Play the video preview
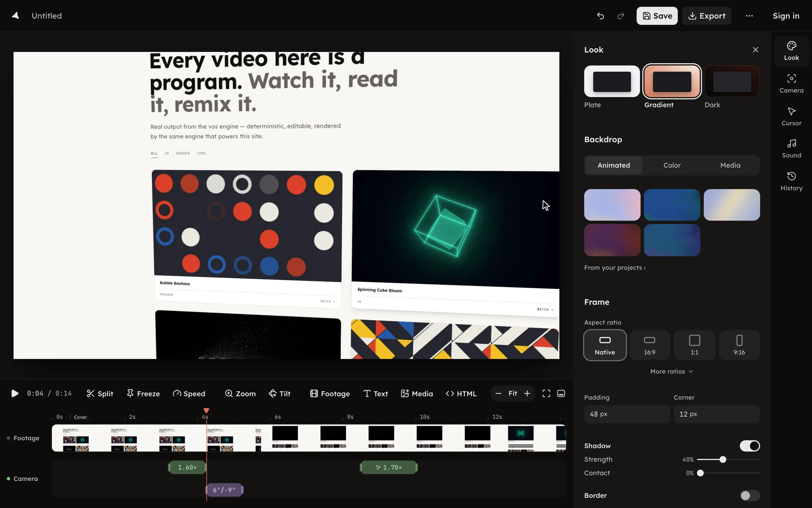812x508 pixels. coord(15,393)
